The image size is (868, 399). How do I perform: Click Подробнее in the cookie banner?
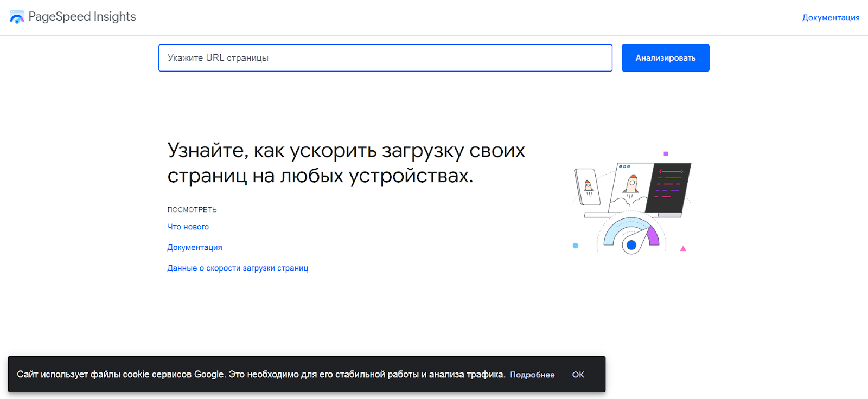(x=532, y=375)
